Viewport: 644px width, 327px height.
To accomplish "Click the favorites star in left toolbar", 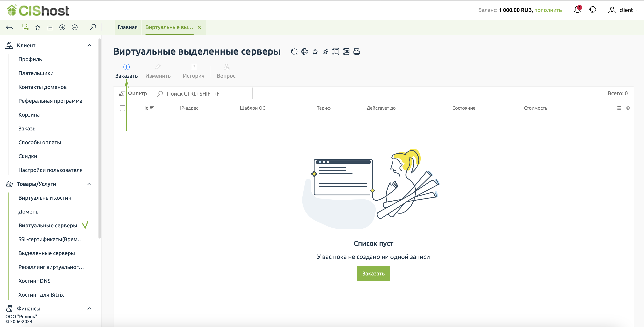I will pos(38,27).
